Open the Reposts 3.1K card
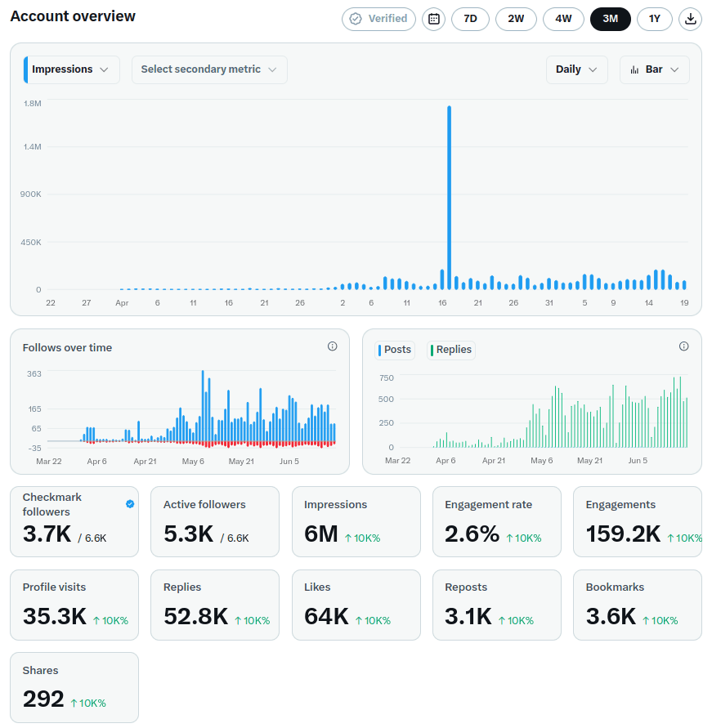 coord(497,605)
